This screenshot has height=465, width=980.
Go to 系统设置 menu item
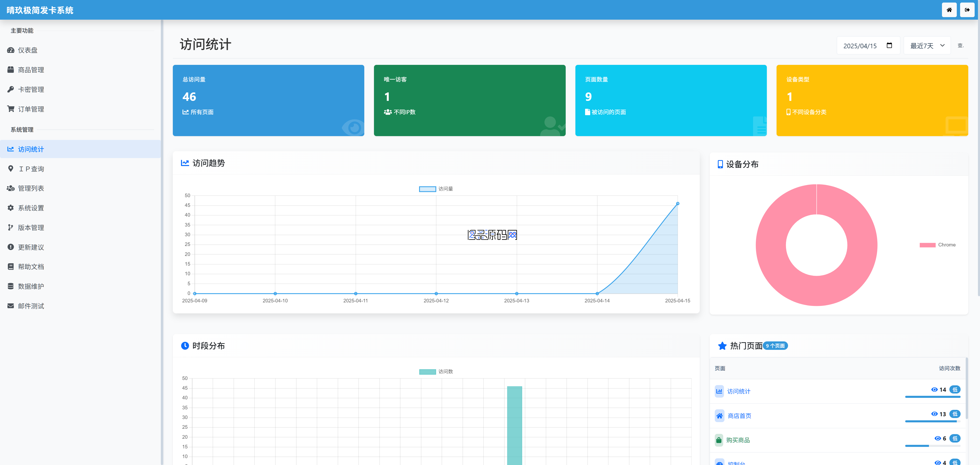(80, 208)
